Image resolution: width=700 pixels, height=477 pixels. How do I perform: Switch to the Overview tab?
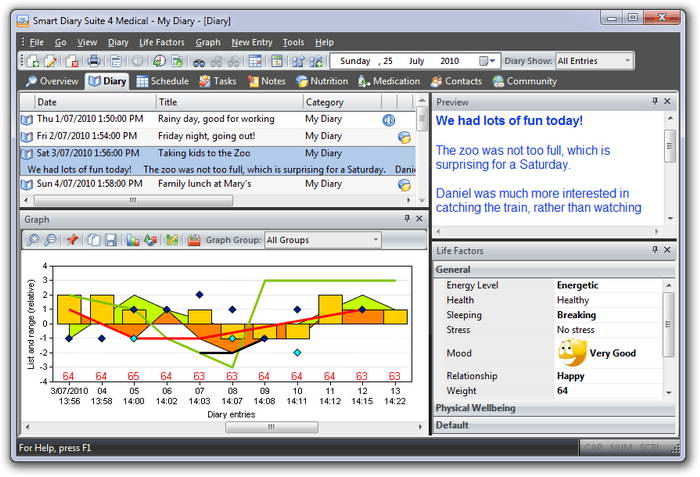coord(52,81)
